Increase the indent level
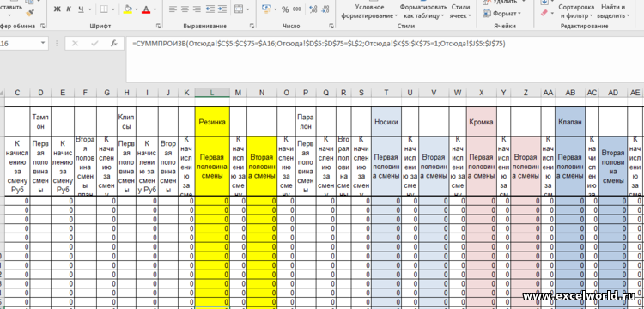 coord(222,9)
